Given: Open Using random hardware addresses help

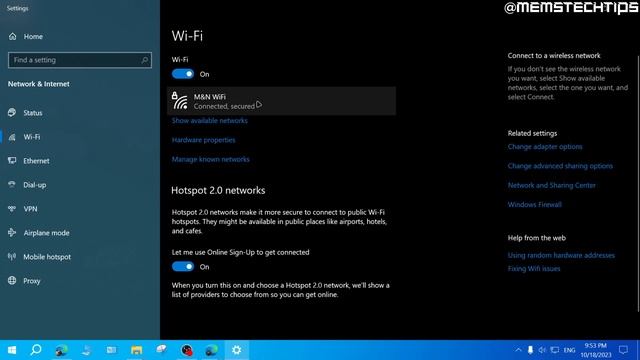Looking at the screenshot, I should click(561, 256).
